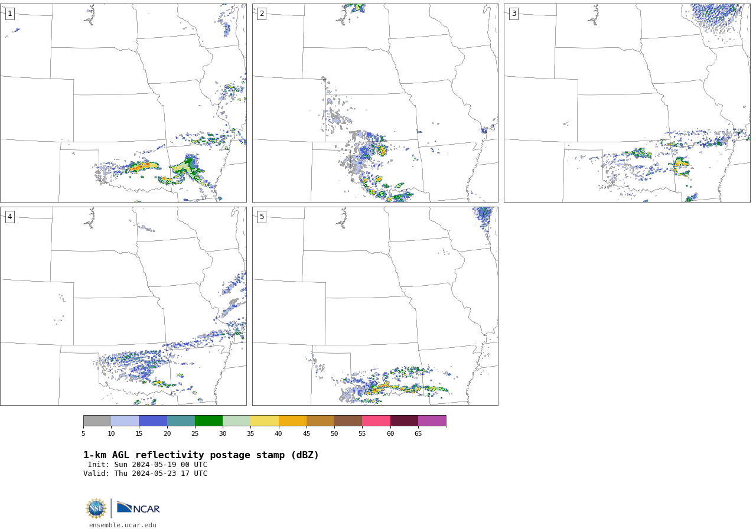Select the gray 5-10 dBZ swatch
This screenshot has height=532, width=756.
[97, 421]
